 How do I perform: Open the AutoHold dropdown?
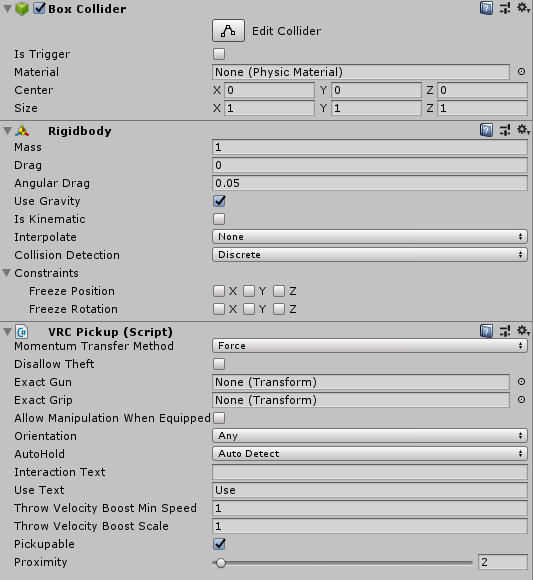[x=370, y=454]
